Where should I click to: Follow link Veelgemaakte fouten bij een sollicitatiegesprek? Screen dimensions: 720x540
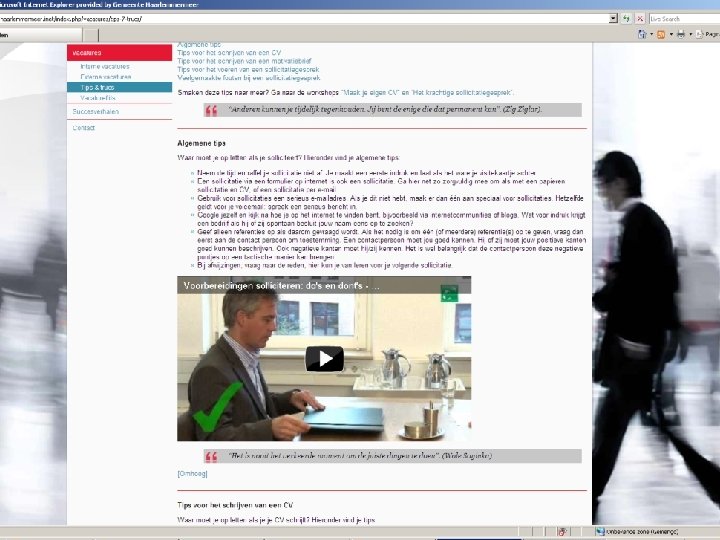point(248,78)
